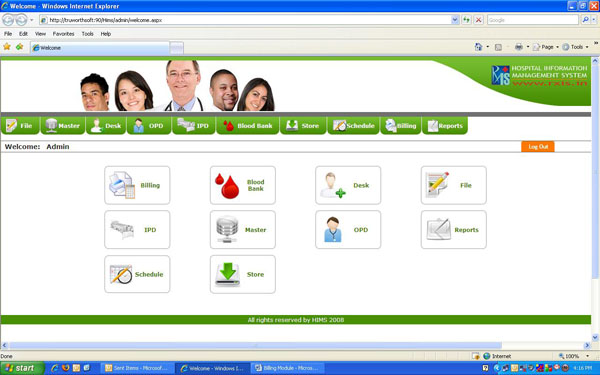Click the RXIS Hospital Information Management System logo
This screenshot has height=375, width=600.
tap(539, 75)
